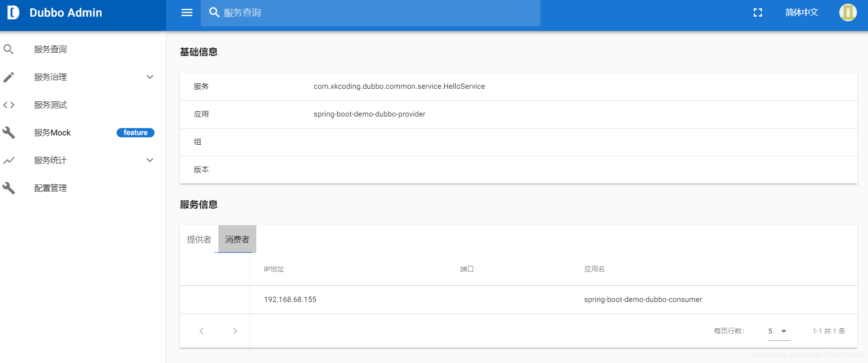Enter fullscreen with the fullscreen icon
This screenshot has height=363, width=868.
(x=758, y=12)
